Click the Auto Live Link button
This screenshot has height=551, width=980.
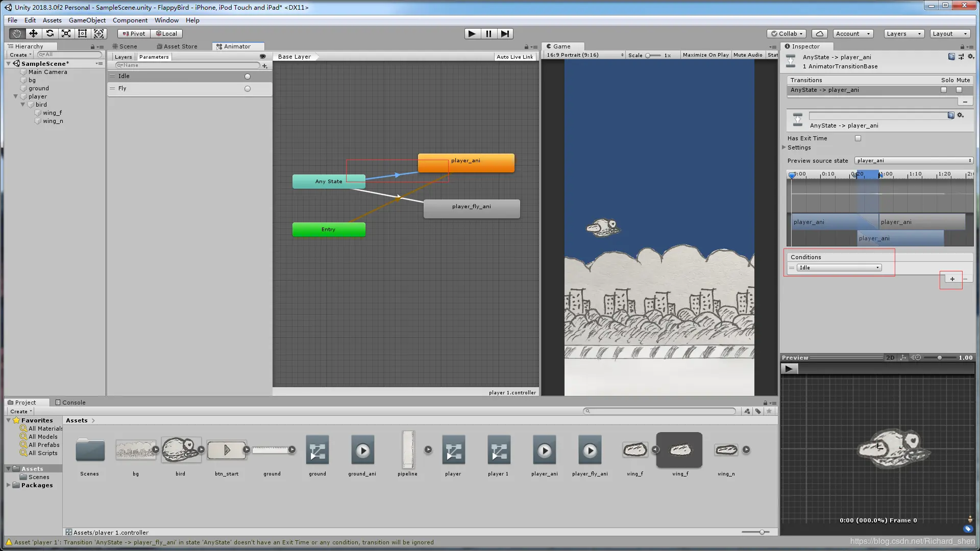click(514, 57)
